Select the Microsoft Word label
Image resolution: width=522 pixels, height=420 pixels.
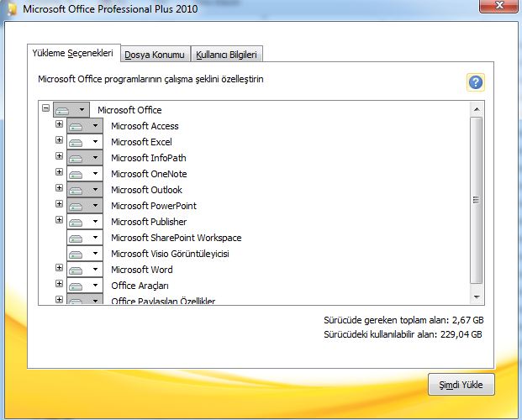pyautogui.click(x=142, y=270)
